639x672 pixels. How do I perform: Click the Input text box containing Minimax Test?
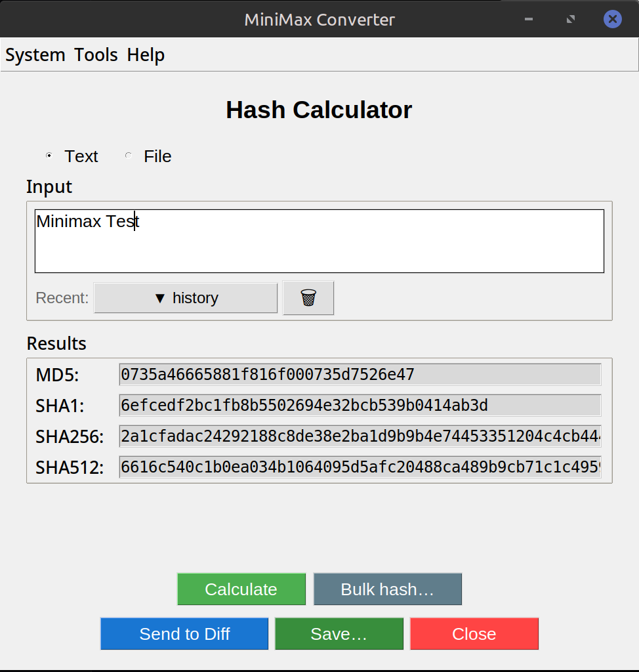[319, 241]
